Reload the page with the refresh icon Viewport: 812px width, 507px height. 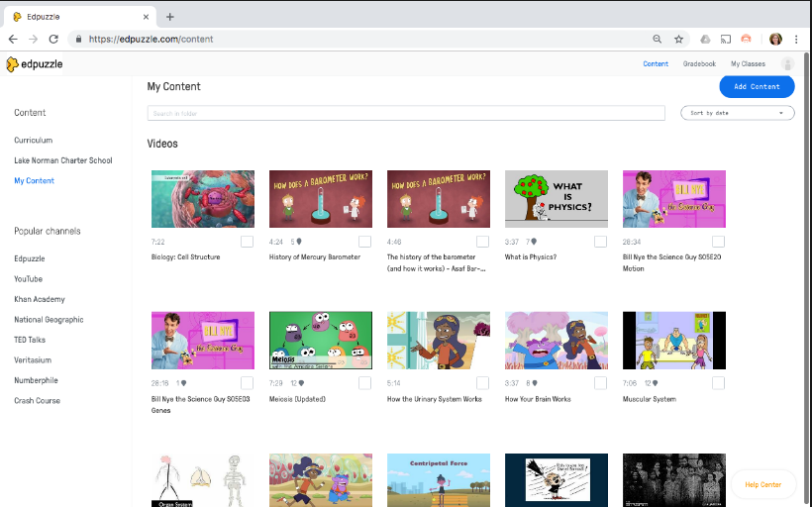point(53,40)
